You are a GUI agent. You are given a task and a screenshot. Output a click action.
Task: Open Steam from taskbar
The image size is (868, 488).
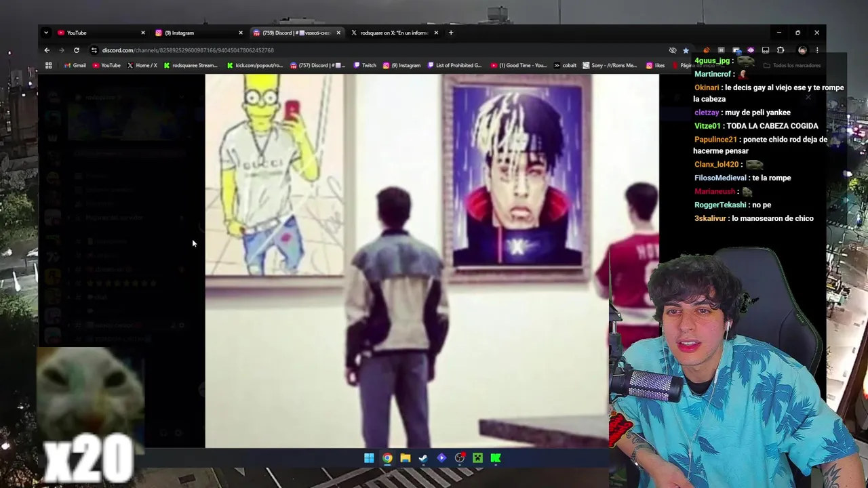click(x=423, y=458)
